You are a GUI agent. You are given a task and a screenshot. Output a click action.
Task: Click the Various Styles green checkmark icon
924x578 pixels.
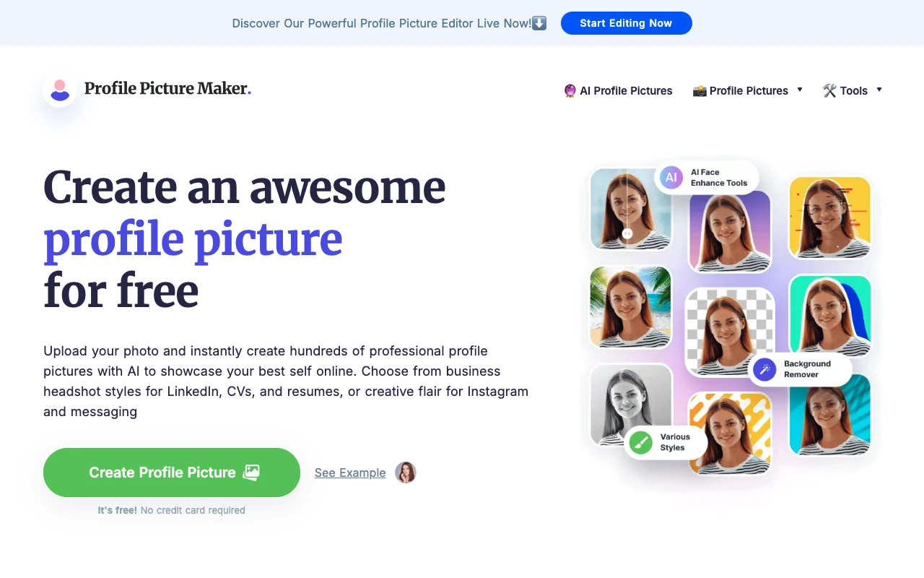(641, 444)
